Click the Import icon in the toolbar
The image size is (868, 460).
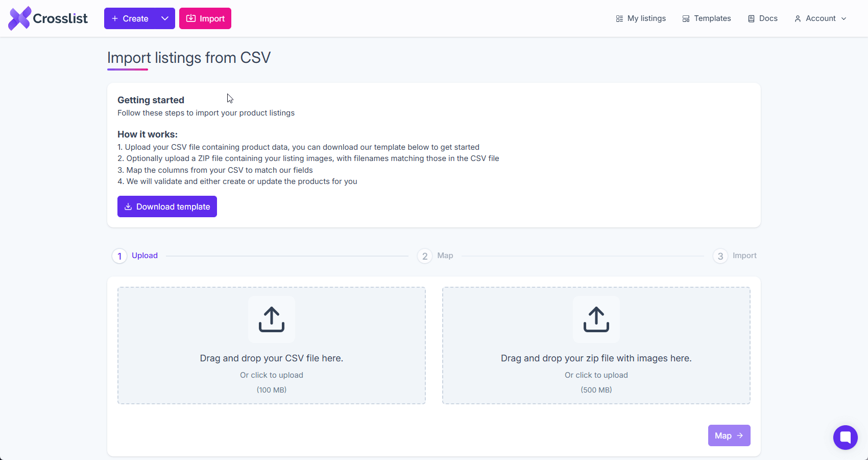click(x=191, y=18)
